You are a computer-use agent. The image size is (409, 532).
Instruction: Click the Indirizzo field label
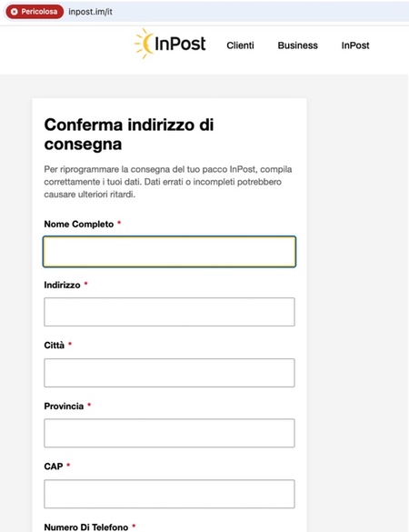pyautogui.click(x=62, y=285)
